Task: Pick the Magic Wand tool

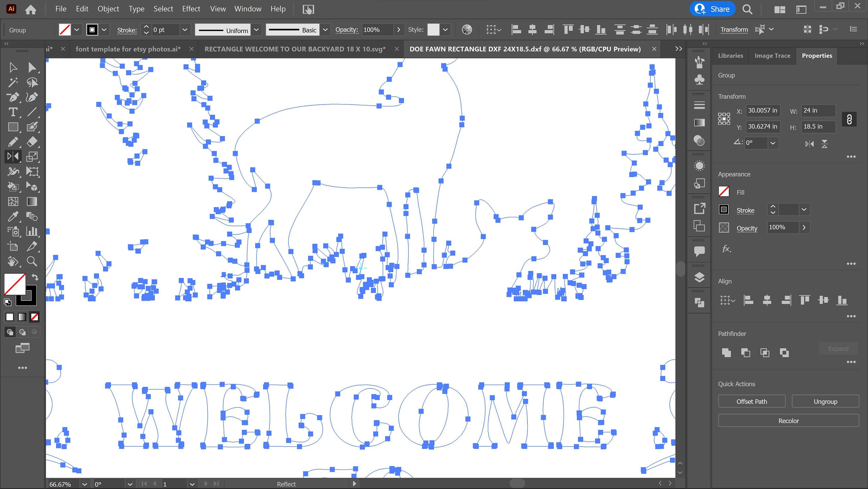Action: [x=13, y=82]
